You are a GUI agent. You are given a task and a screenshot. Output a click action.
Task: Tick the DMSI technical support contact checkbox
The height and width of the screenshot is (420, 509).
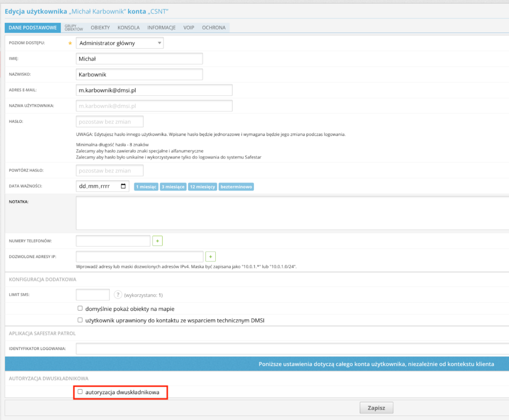(80, 320)
